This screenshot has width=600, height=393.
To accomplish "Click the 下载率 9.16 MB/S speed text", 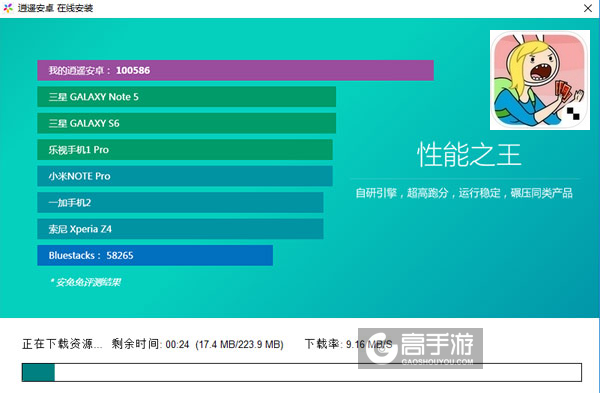I will [349, 344].
